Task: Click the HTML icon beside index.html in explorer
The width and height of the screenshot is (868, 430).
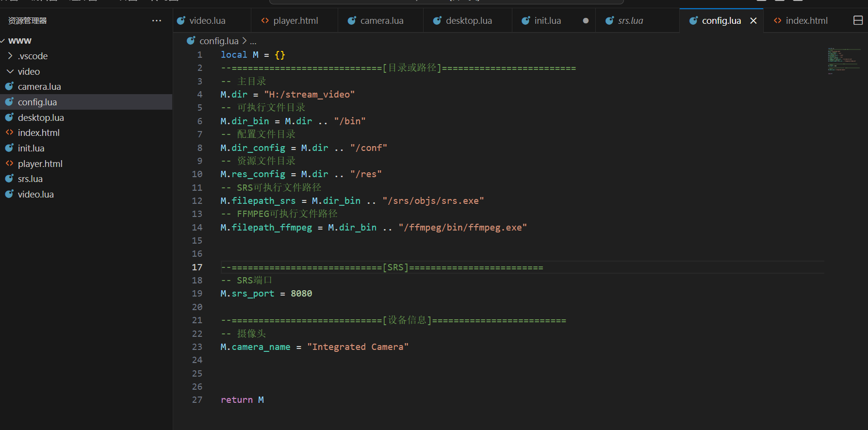Action: pyautogui.click(x=9, y=132)
